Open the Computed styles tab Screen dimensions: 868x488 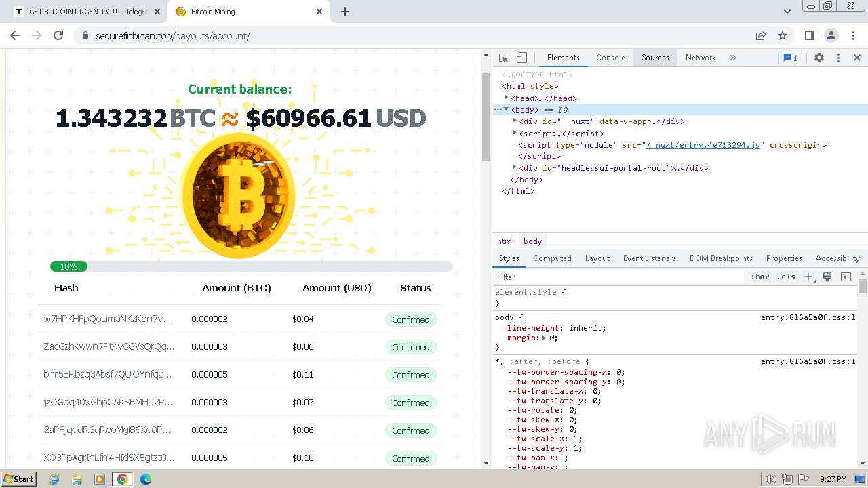552,258
